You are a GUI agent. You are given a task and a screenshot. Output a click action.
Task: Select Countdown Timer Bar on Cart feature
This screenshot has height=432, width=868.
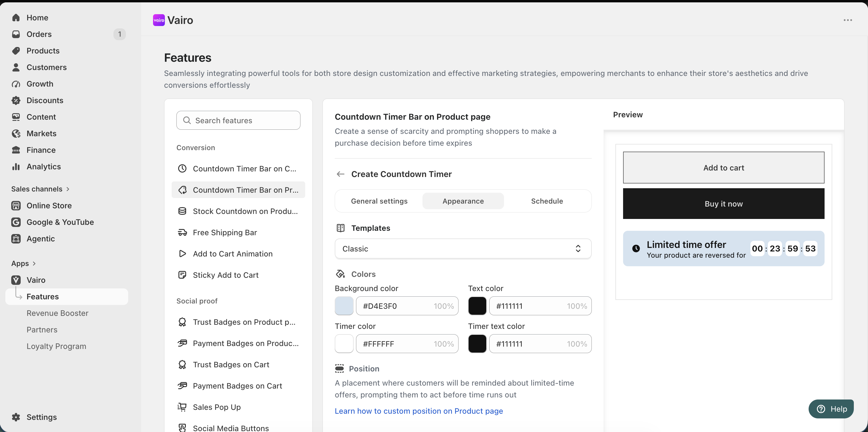click(x=238, y=168)
